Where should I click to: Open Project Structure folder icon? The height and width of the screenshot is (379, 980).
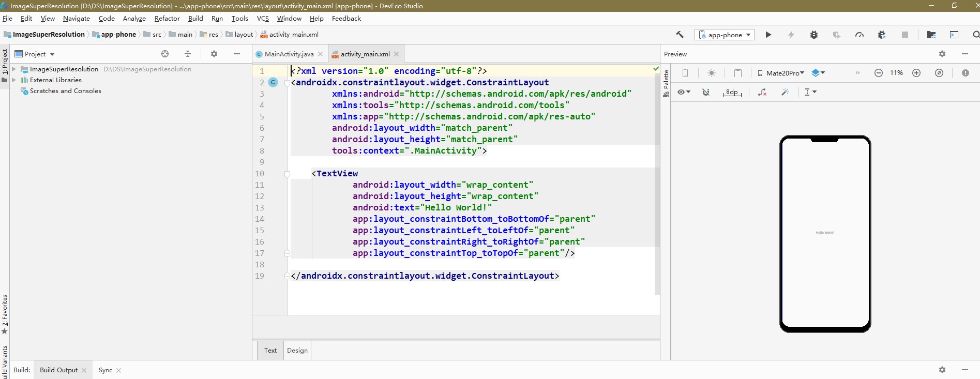(x=931, y=35)
